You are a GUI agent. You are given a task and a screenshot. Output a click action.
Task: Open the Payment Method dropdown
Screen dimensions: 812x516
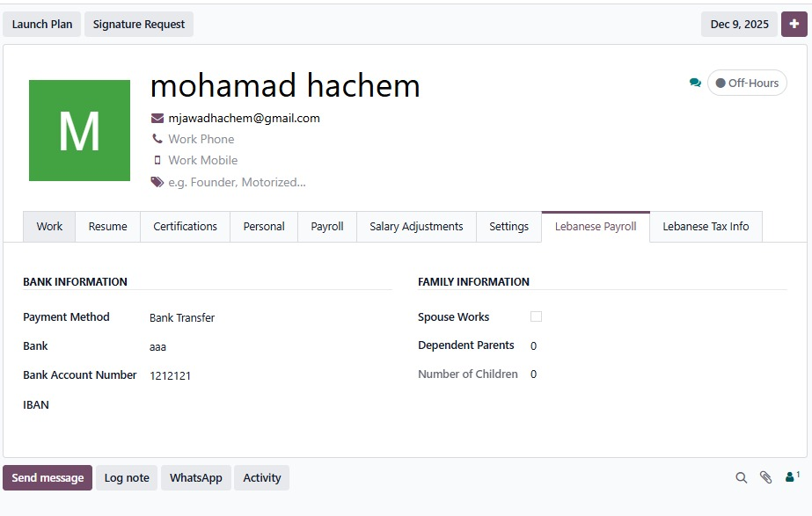(264, 317)
